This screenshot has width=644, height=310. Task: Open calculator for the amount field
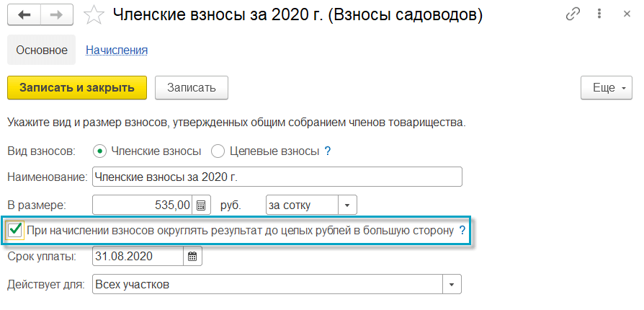(202, 205)
